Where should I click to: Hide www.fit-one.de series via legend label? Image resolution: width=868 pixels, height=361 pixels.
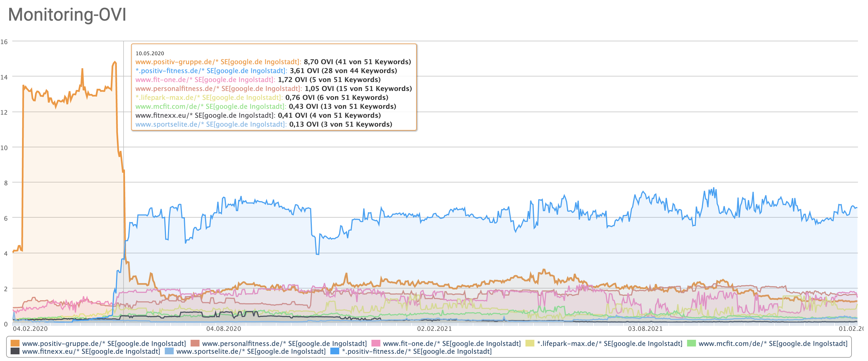452,343
